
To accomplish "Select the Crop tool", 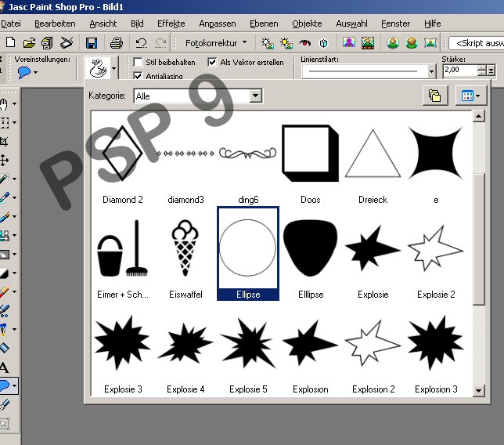I will coord(4,142).
